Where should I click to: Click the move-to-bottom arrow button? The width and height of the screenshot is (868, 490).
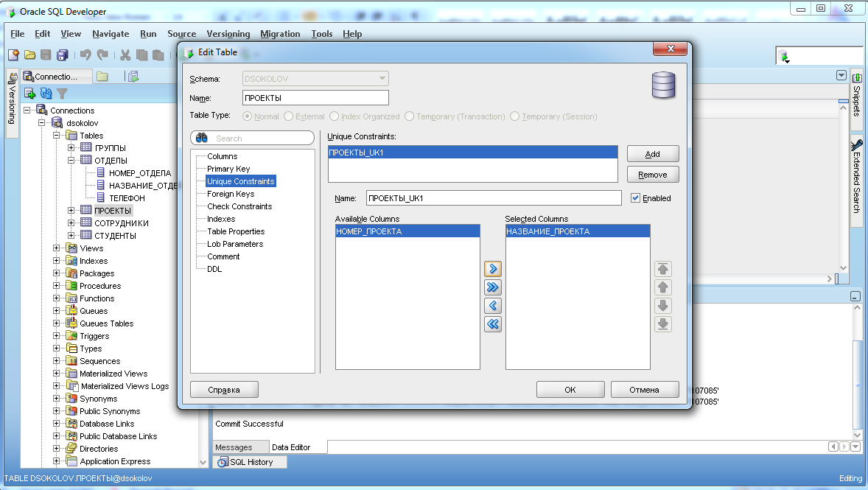(662, 324)
